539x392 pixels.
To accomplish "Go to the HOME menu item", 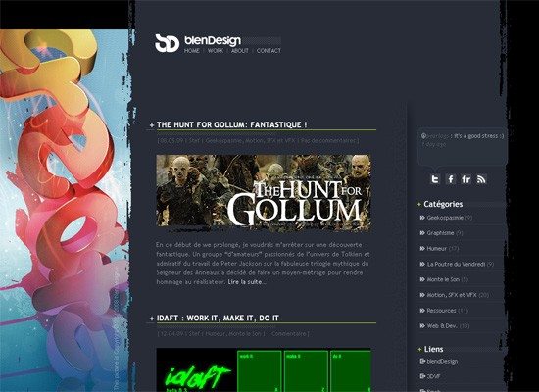I will coord(192,51).
